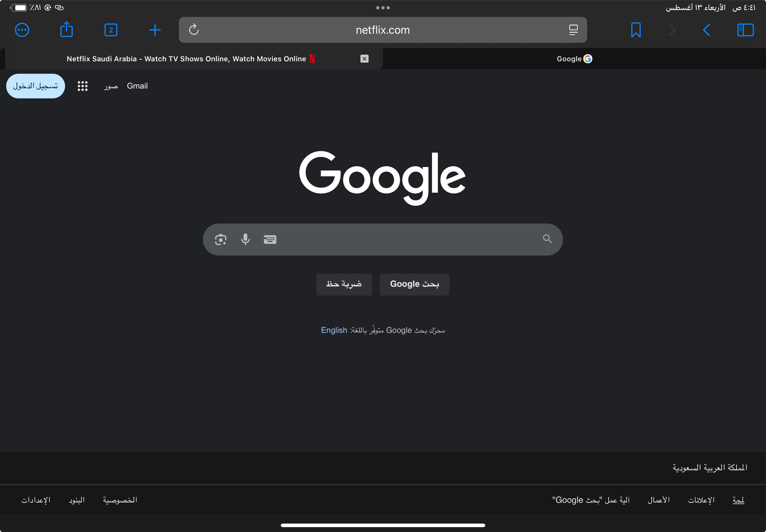The image size is (766, 532).
Task: Reload the page with refresh icon
Action: [194, 30]
